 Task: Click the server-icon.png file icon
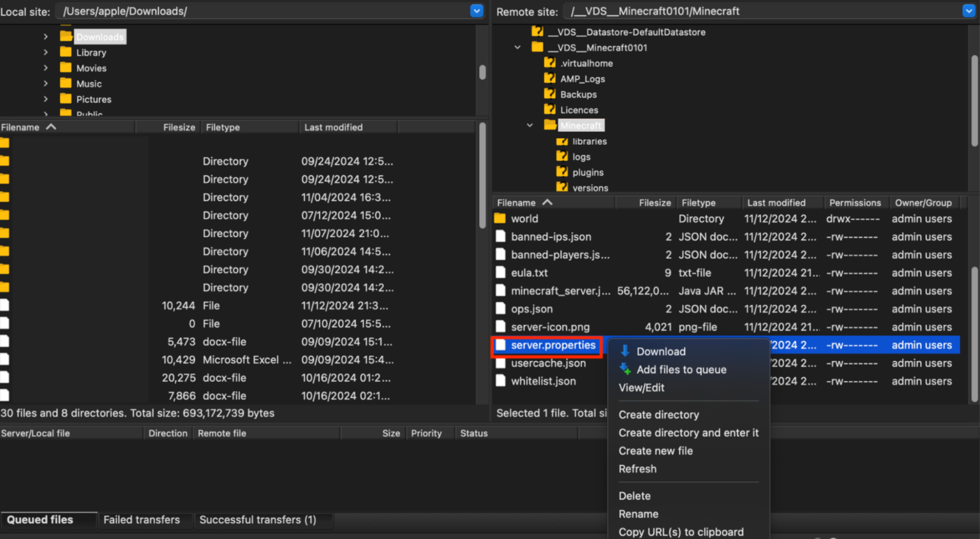click(501, 327)
